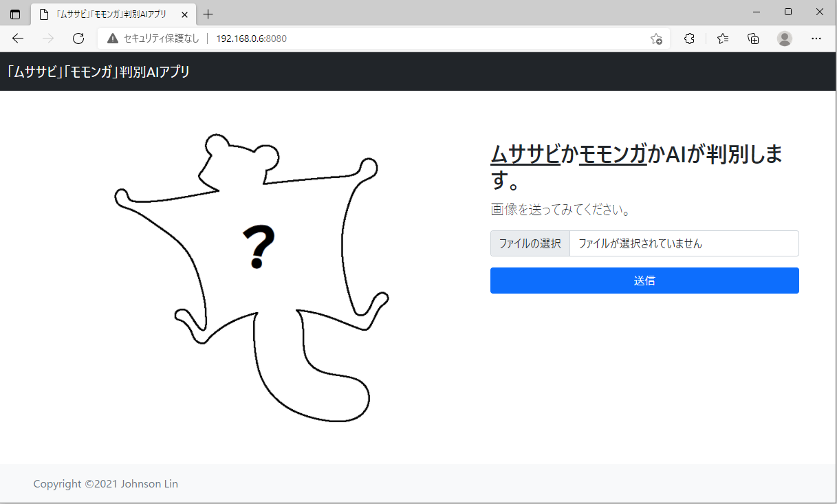Viewport: 837px width, 504px height.
Task: Go back to the previous page
Action: [x=17, y=39]
